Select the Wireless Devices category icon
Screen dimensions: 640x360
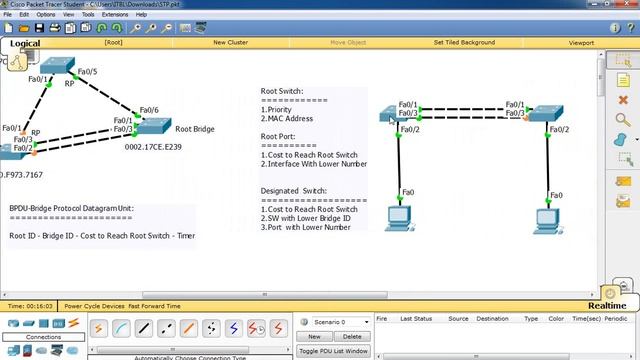[59, 323]
